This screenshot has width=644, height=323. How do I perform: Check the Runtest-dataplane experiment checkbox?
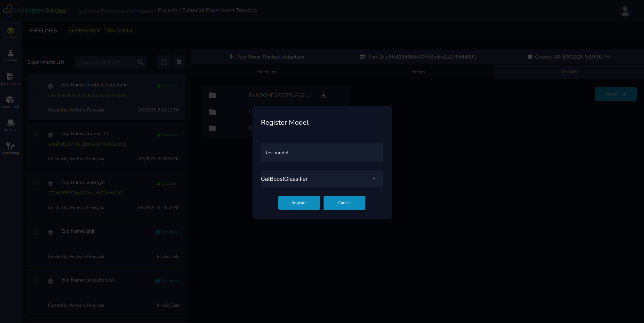point(37,85)
